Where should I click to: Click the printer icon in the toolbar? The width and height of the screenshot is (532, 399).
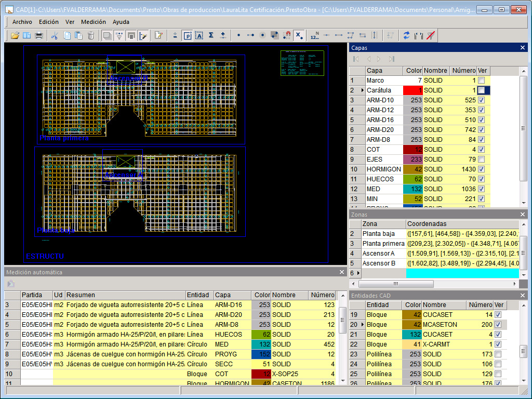(x=39, y=35)
